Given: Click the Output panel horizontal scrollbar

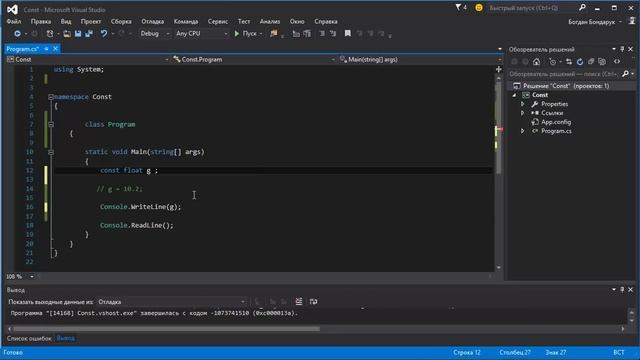Looking at the screenshot, I should pos(167,329).
